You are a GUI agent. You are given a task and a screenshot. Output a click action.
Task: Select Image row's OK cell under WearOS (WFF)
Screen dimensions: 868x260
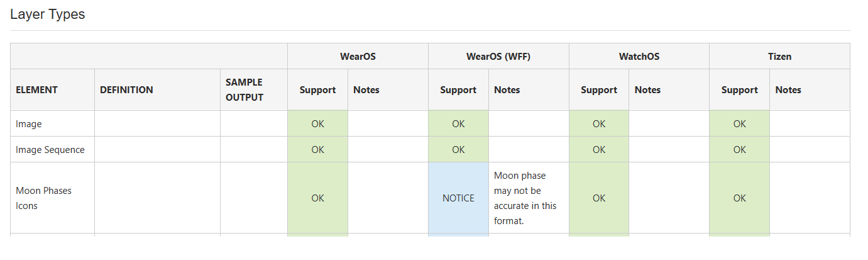coord(458,124)
